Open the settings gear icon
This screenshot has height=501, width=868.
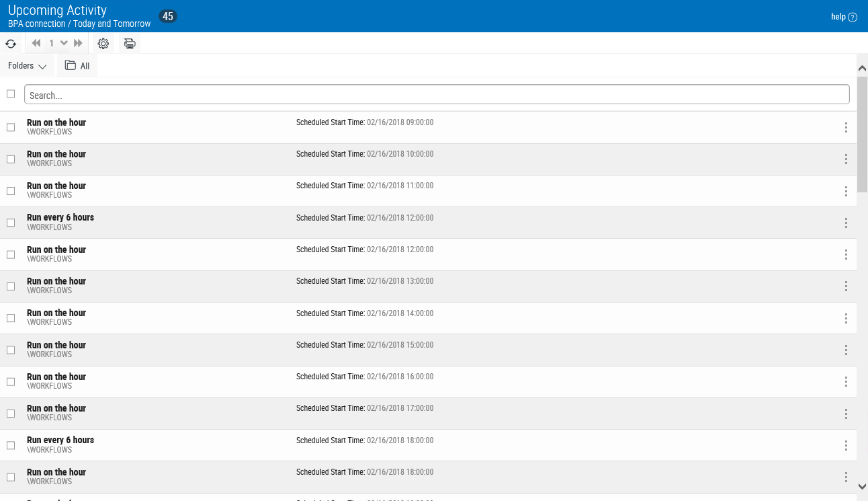pos(103,44)
